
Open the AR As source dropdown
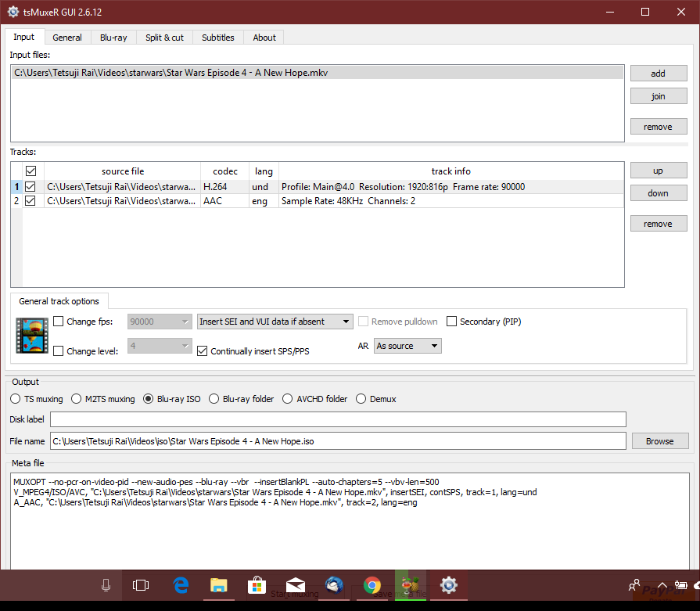click(407, 346)
